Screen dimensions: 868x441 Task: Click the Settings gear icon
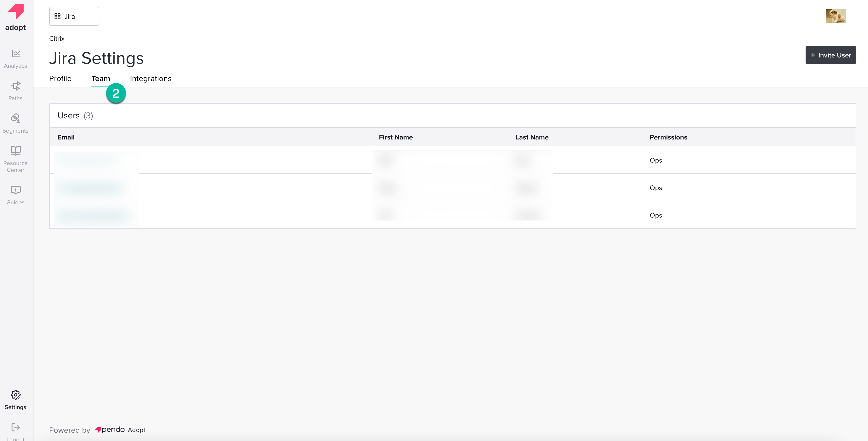(16, 395)
